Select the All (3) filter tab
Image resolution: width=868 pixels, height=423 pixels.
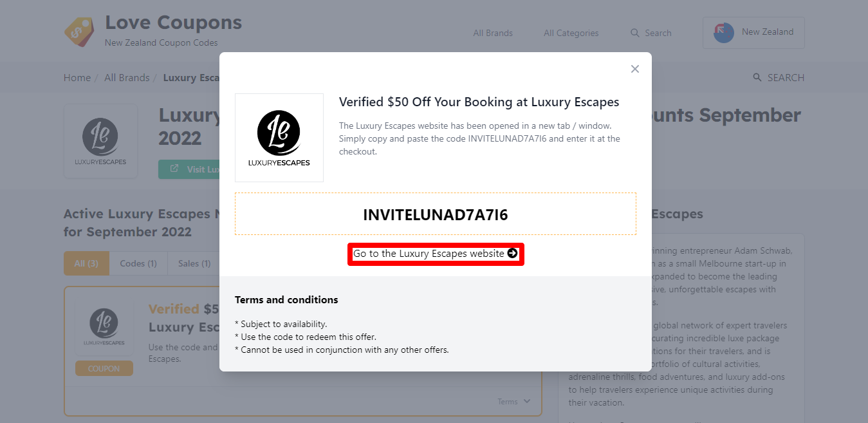tap(86, 263)
